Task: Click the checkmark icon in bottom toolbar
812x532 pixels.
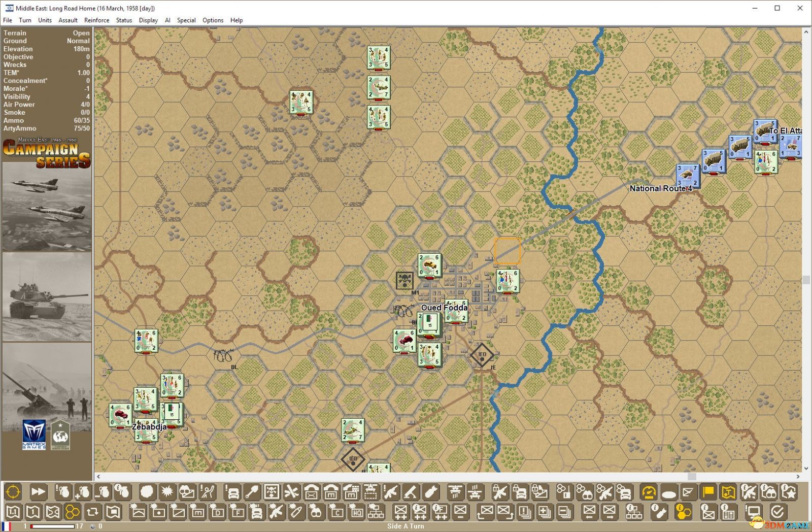Action: pos(777,512)
